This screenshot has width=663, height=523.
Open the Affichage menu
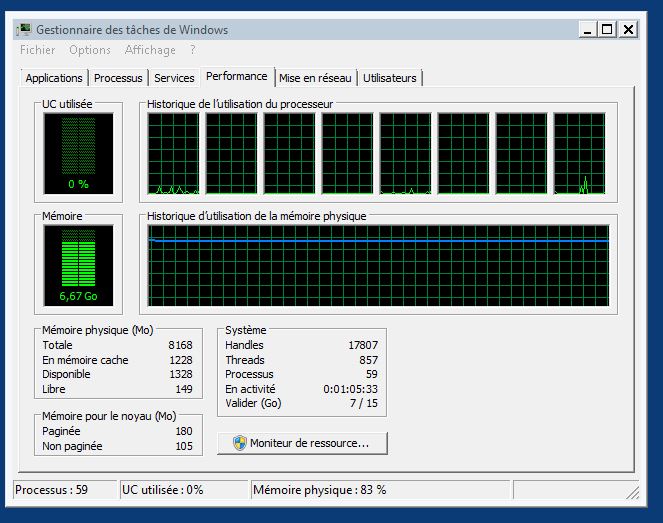[150, 50]
